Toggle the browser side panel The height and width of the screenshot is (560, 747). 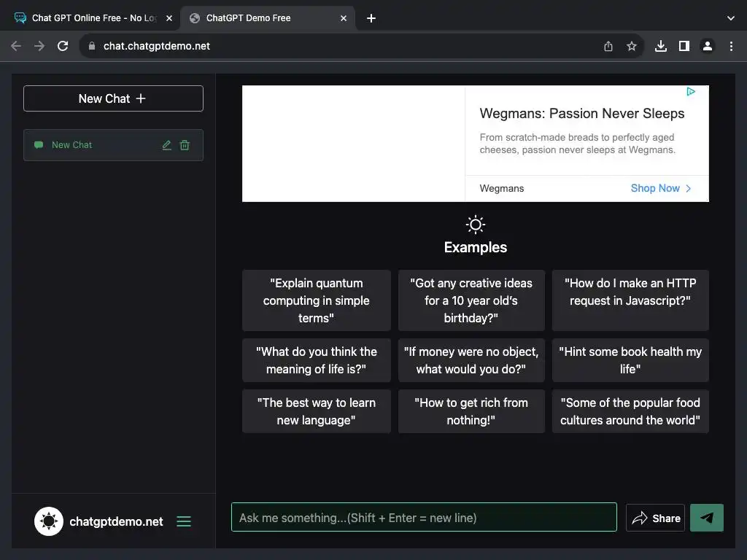click(684, 46)
